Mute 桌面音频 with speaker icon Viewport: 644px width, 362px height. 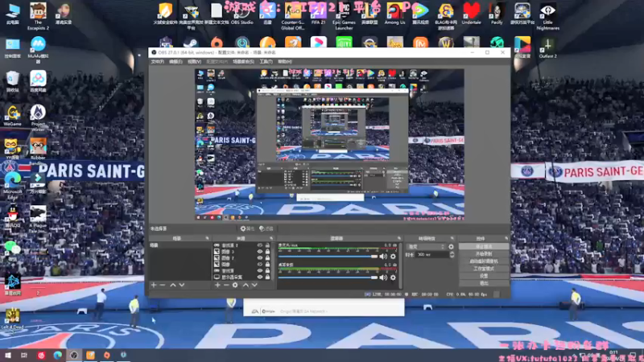tap(383, 278)
